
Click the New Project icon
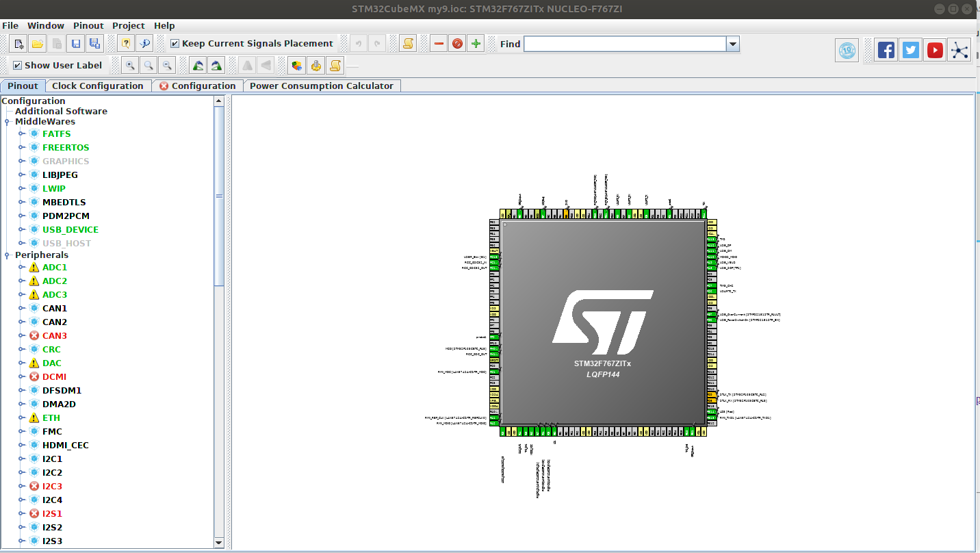coord(19,44)
